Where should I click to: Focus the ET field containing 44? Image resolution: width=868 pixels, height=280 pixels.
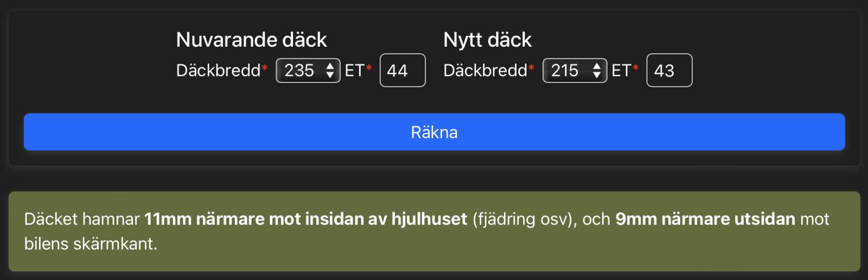click(x=402, y=71)
